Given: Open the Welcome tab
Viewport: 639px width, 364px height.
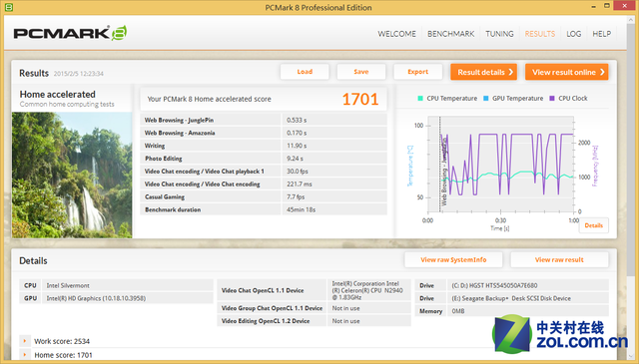Looking at the screenshot, I should coord(397,34).
